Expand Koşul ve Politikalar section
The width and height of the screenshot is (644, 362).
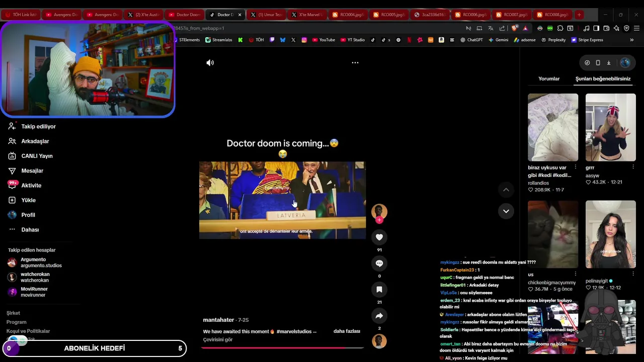(28, 331)
